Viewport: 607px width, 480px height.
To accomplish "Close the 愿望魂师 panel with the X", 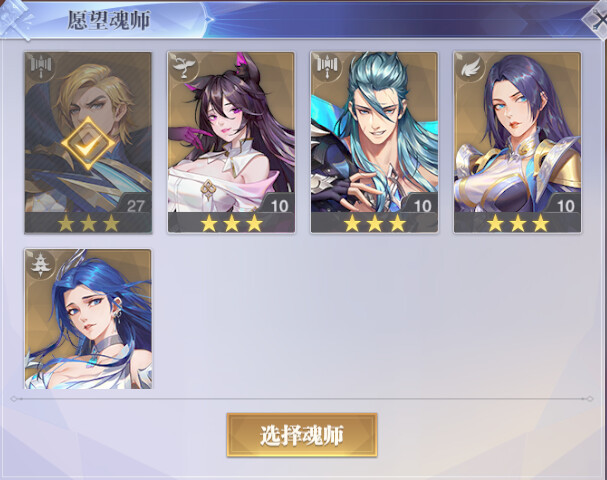I will tap(597, 21).
